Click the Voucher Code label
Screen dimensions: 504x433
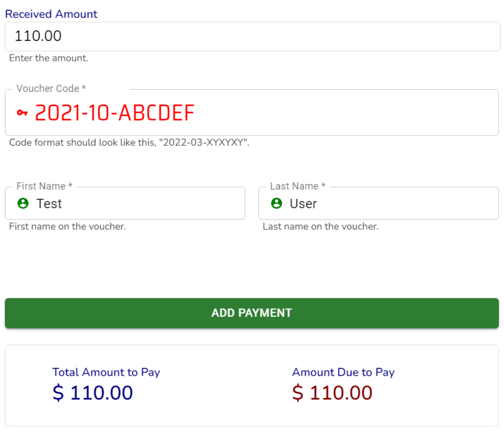[51, 89]
